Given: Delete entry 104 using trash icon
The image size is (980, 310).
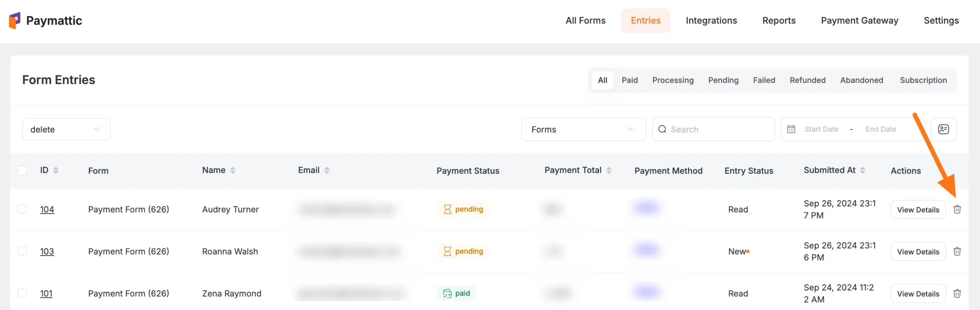Looking at the screenshot, I should [x=957, y=209].
